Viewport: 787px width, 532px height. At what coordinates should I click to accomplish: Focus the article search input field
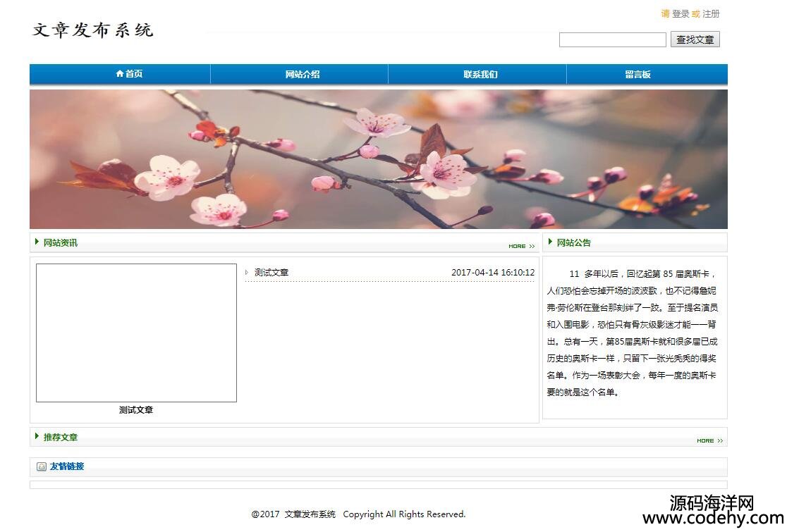pyautogui.click(x=612, y=39)
